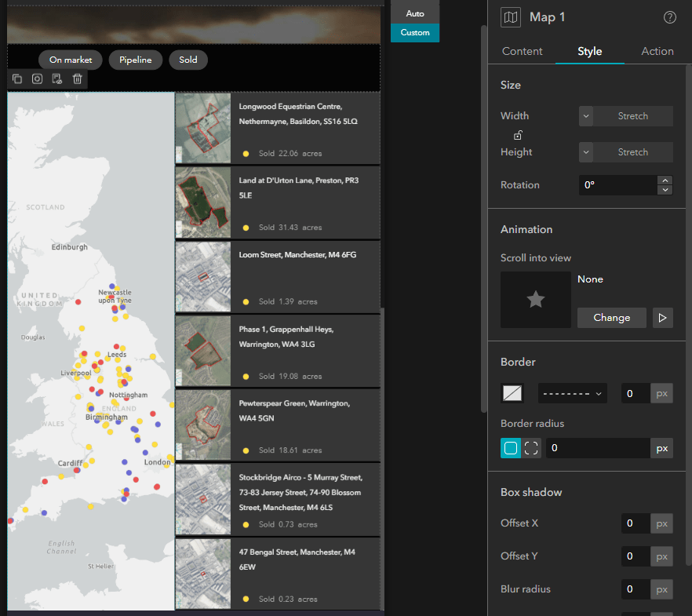
Task: Open the Blur radius px unit selector
Action: coord(661,589)
